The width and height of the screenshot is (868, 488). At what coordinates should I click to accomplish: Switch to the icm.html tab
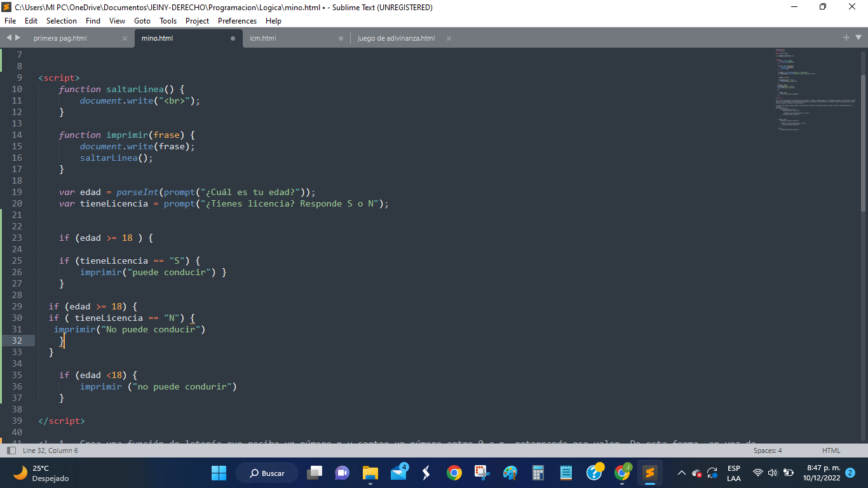[262, 38]
